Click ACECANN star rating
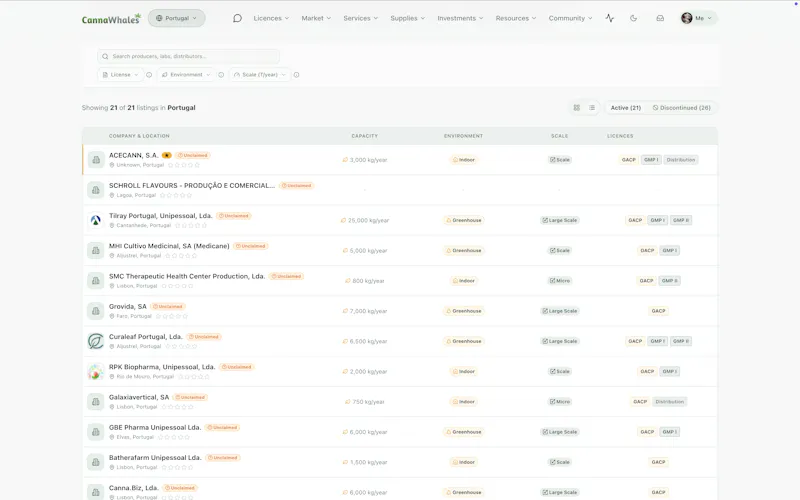The width and height of the screenshot is (800, 500). pos(184,165)
